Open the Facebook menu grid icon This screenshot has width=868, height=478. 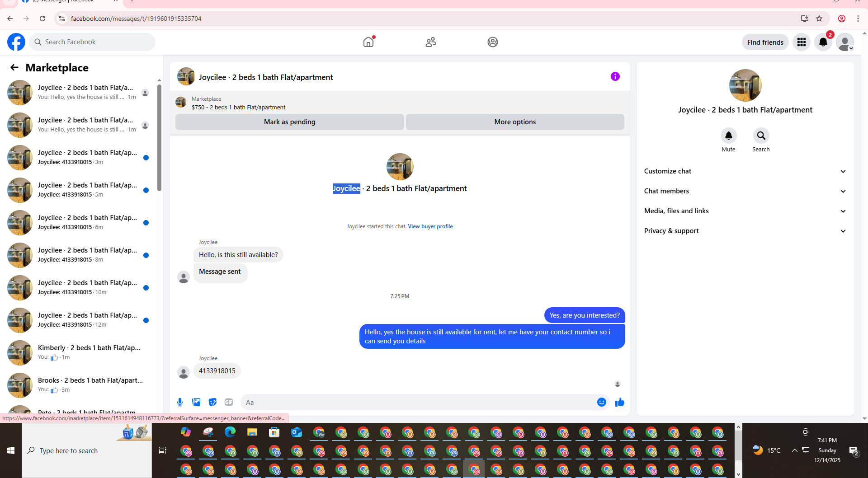pos(801,42)
